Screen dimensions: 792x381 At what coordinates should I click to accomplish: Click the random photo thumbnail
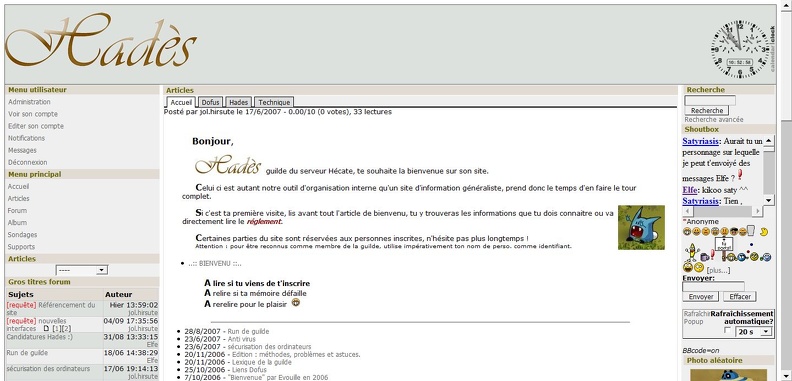coord(728,374)
